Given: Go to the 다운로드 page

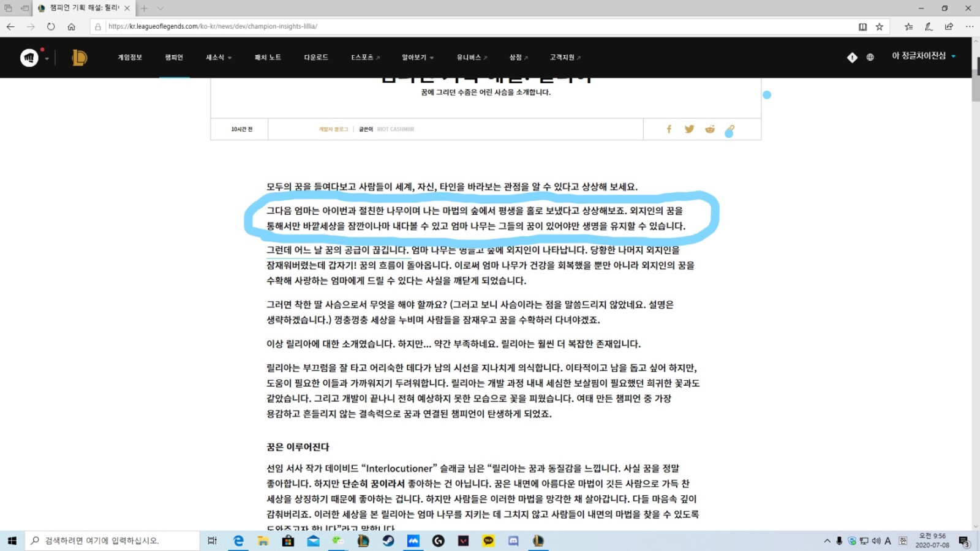Looking at the screenshot, I should pyautogui.click(x=315, y=57).
